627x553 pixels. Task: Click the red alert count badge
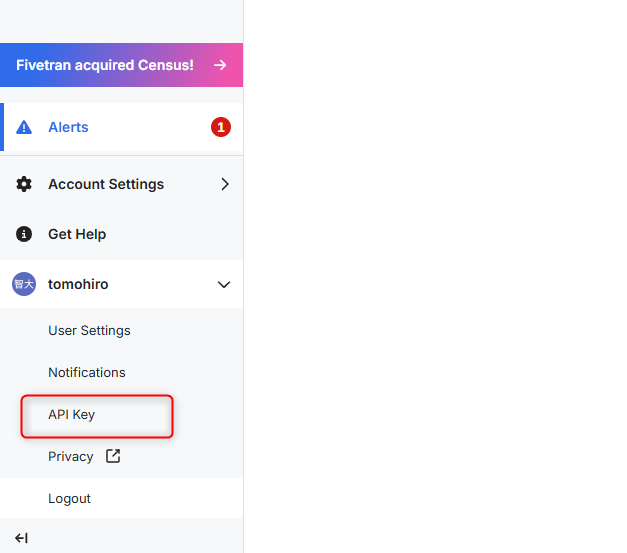click(x=221, y=127)
